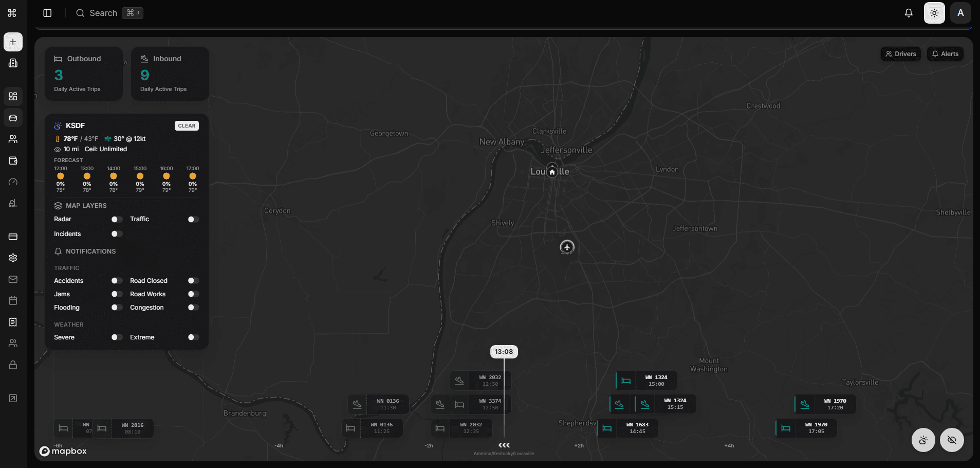Click the mapbox logo link
The image size is (980, 468).
63,451
